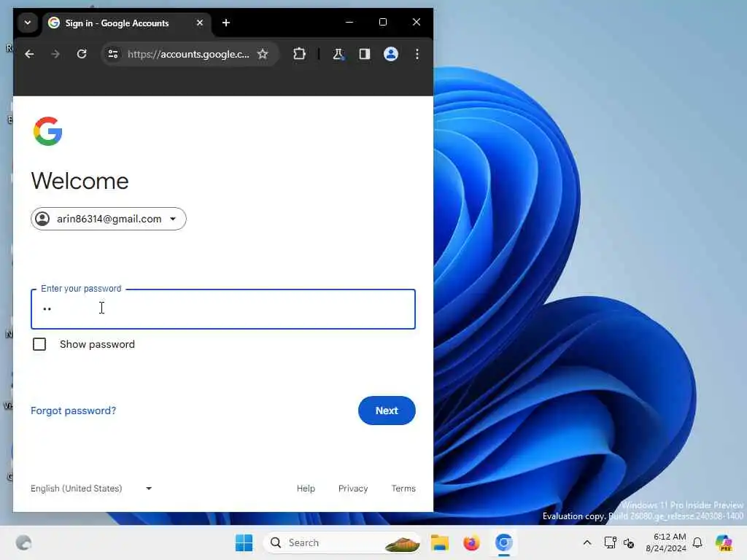The height and width of the screenshot is (560, 747).
Task: Bookmark this page with the star icon
Action: [263, 54]
